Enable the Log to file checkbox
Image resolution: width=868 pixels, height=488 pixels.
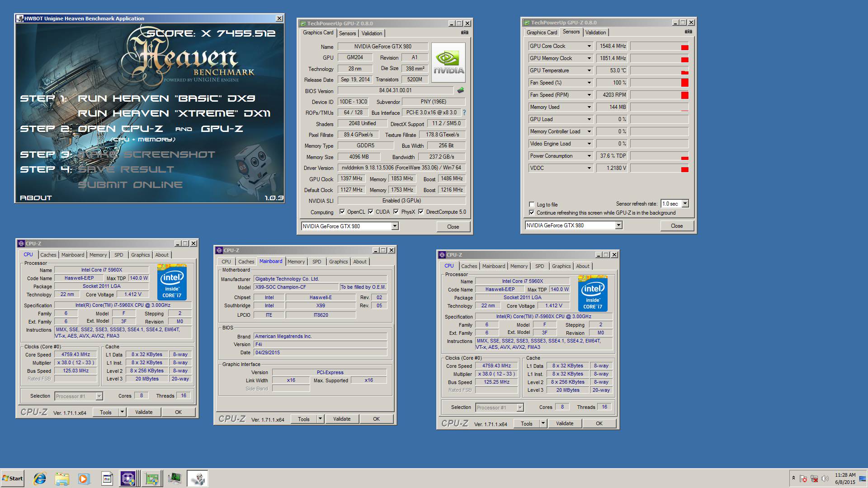pos(532,204)
